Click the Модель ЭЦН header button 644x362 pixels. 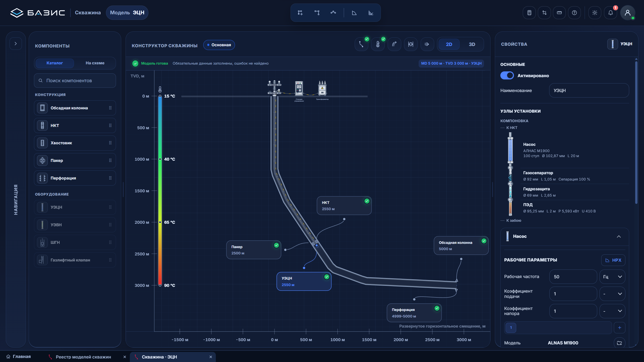(127, 13)
